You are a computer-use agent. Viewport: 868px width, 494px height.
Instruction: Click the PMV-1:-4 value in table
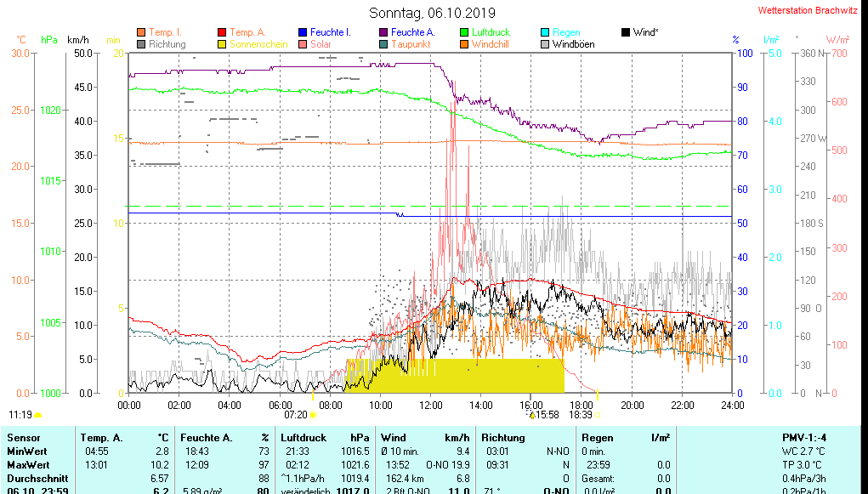click(803, 437)
